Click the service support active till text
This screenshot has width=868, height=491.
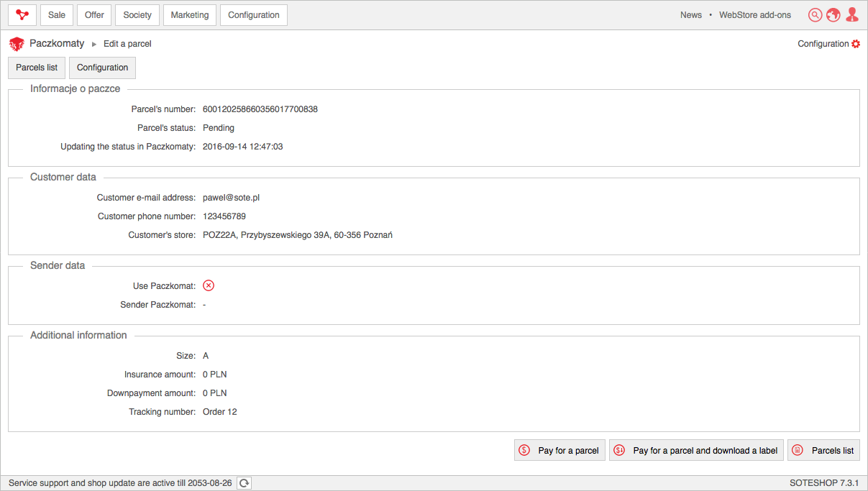pyautogui.click(x=120, y=483)
